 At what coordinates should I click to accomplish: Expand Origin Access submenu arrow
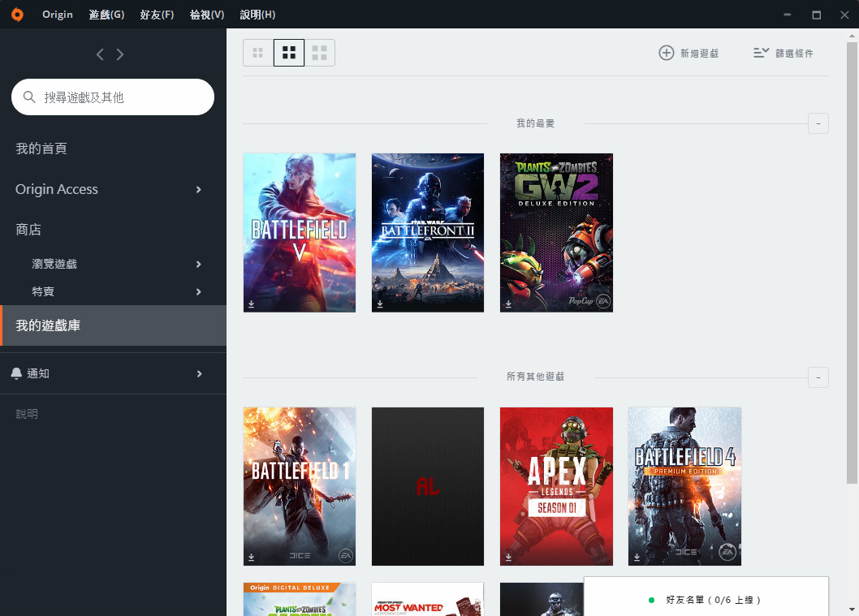pos(199,189)
